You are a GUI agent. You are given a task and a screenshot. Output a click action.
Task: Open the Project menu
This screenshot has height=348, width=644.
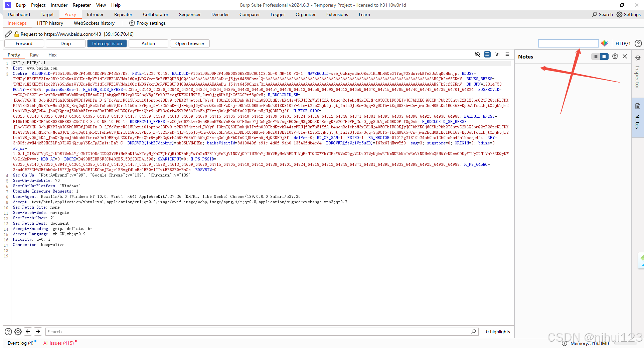(x=38, y=5)
